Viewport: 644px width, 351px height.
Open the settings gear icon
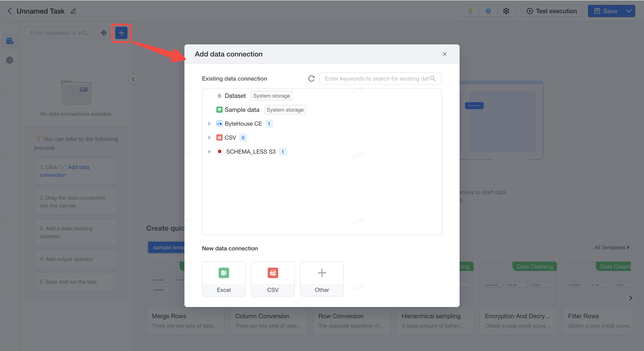[x=506, y=11]
